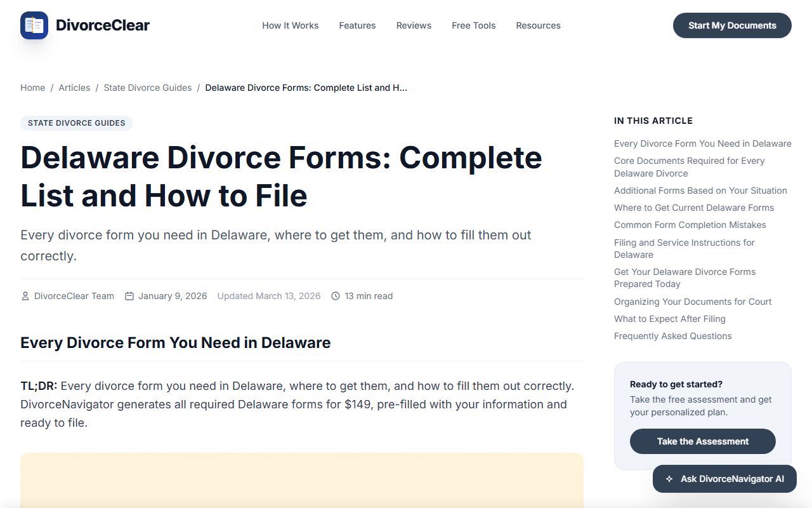Jump to Frequently Asked Questions section
812x508 pixels.
(x=673, y=336)
